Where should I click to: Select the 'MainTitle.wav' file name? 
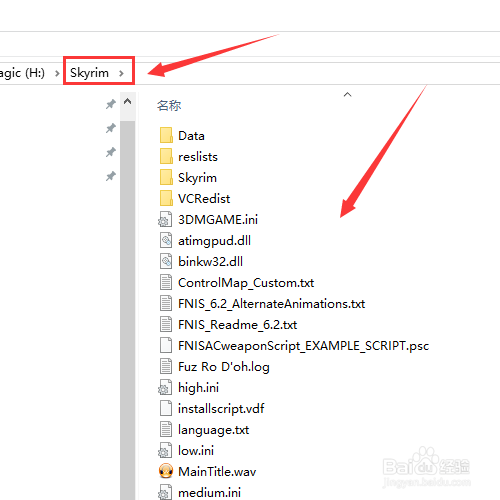click(x=217, y=472)
